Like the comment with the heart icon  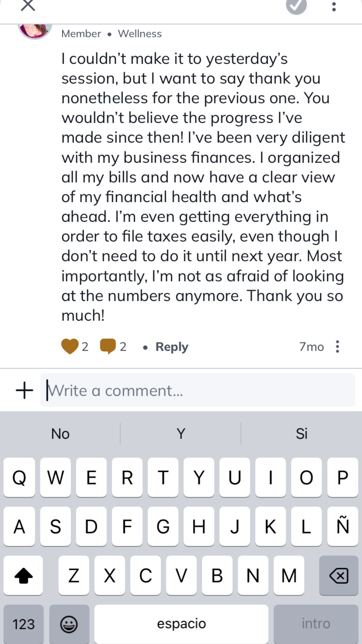click(70, 346)
